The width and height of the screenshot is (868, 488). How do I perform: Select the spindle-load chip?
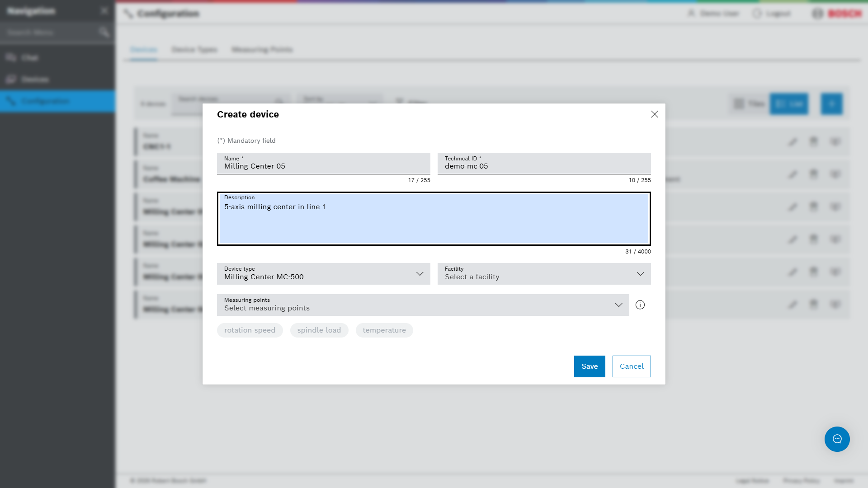[x=319, y=330]
